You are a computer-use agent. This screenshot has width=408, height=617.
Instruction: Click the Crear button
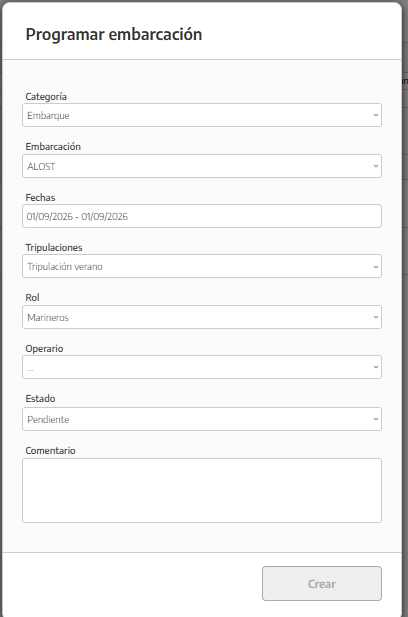click(x=322, y=584)
